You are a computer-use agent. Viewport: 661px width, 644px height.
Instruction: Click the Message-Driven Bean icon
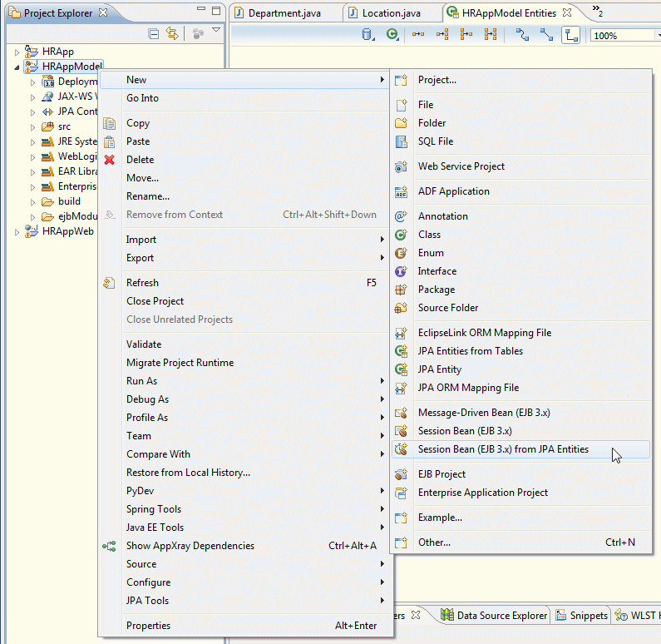click(x=402, y=413)
